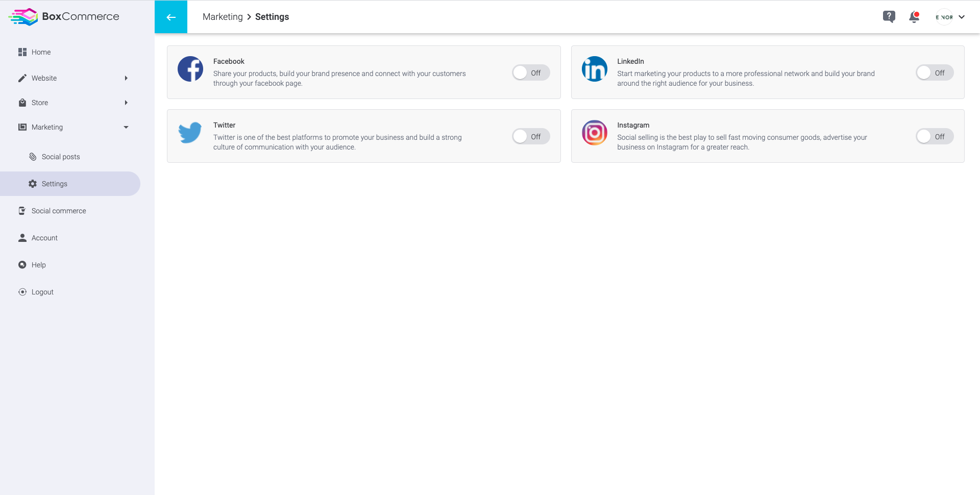Open the Account page from sidebar
The width and height of the screenshot is (980, 495).
tap(44, 238)
